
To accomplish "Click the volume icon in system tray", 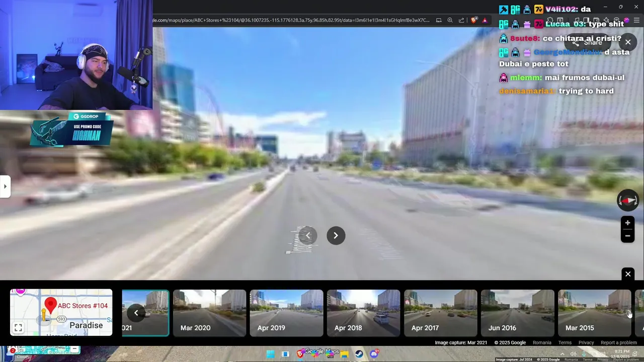I will pos(573,354).
